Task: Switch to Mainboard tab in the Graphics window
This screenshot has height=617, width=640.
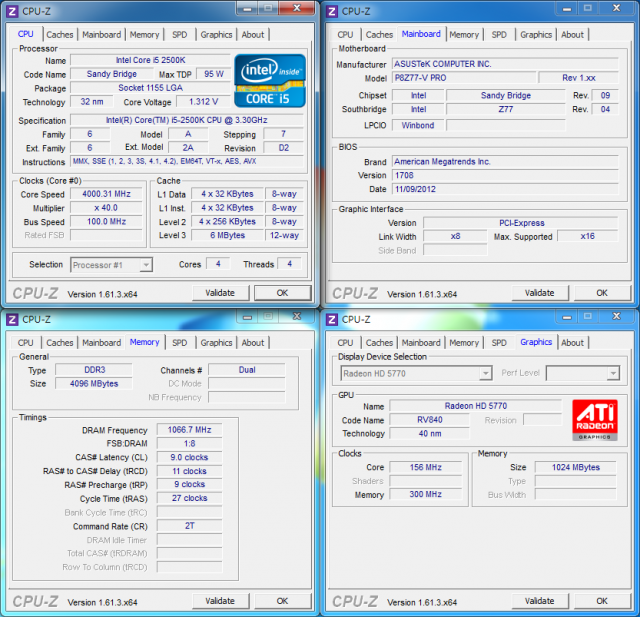Action: (421, 343)
